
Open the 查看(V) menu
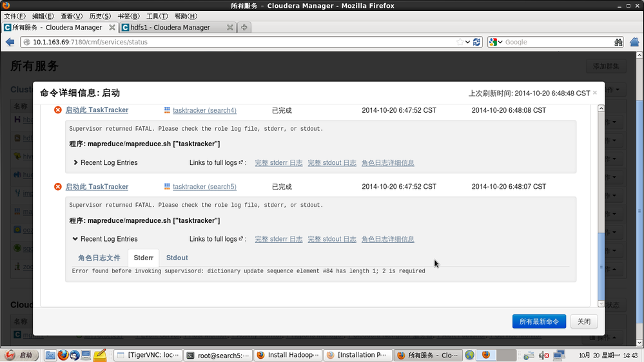(72, 16)
